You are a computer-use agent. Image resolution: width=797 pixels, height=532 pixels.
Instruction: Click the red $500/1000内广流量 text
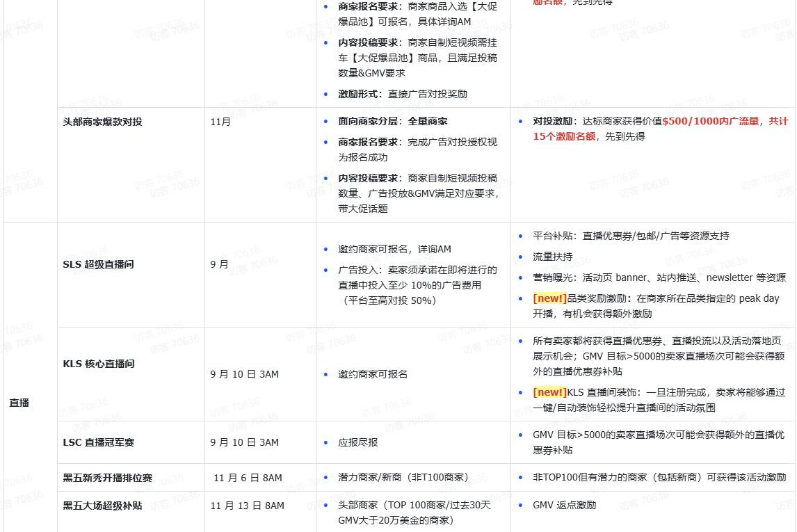click(711, 121)
